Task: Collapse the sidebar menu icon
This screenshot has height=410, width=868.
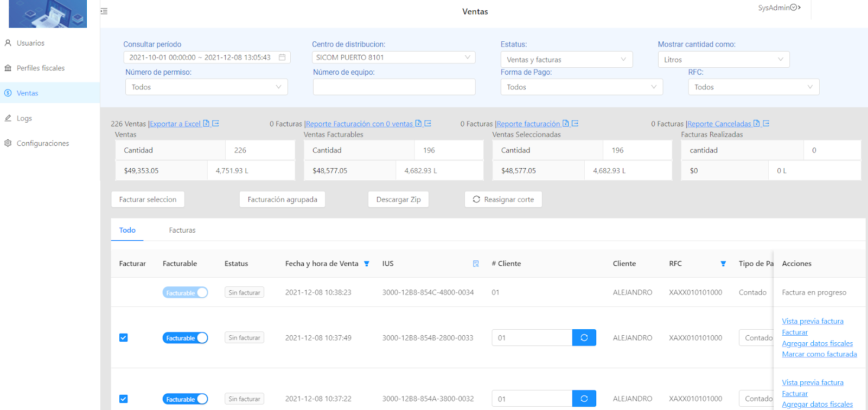Action: tap(104, 11)
